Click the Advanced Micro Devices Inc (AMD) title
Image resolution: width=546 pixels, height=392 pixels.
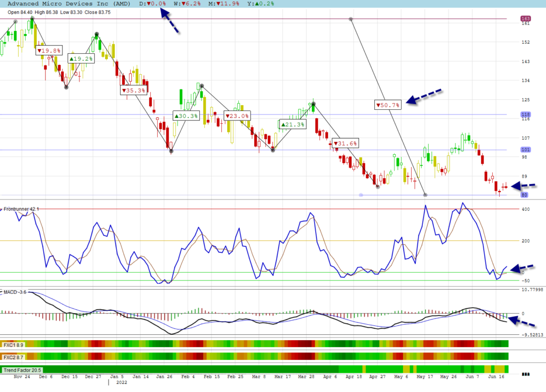tap(69, 4)
